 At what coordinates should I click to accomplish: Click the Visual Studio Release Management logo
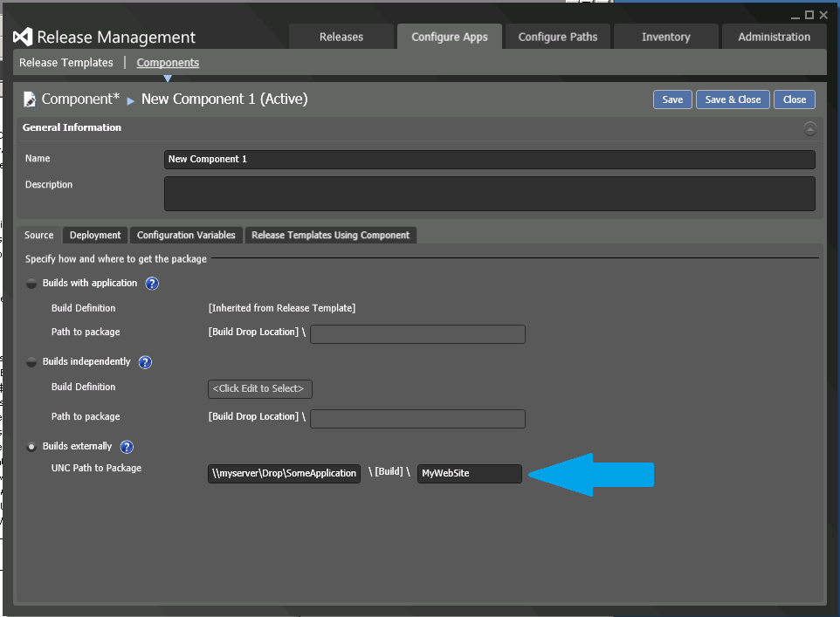pos(23,37)
